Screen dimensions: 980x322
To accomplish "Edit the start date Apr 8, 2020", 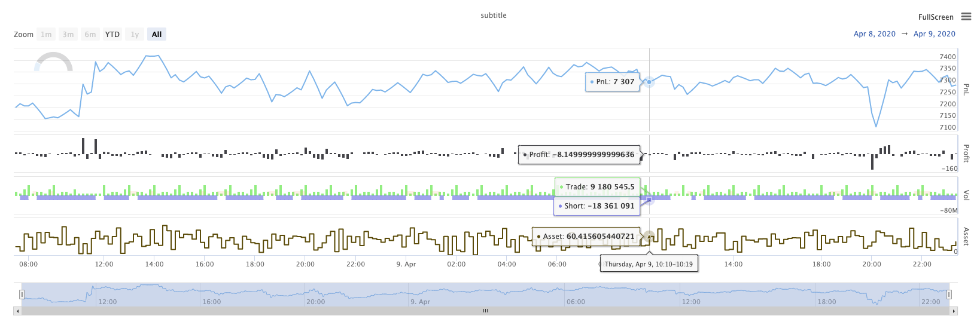I will click(x=874, y=34).
